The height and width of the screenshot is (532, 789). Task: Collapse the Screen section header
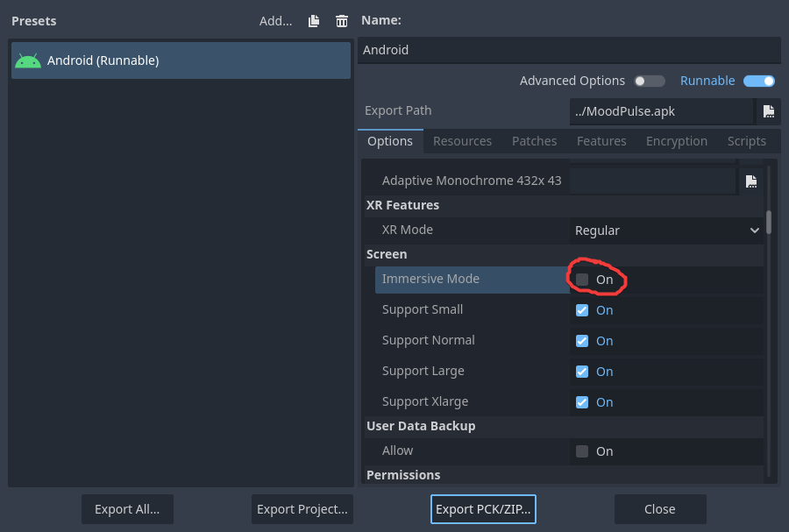point(387,254)
